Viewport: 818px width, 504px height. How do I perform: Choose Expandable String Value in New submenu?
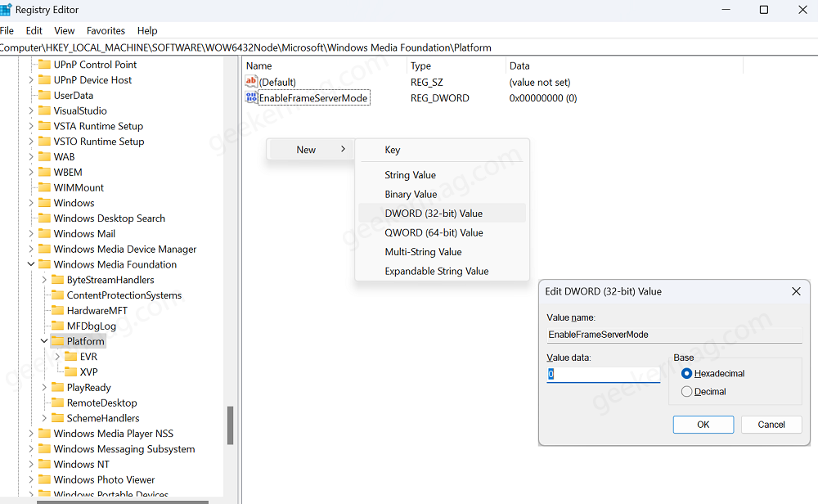coord(442,271)
